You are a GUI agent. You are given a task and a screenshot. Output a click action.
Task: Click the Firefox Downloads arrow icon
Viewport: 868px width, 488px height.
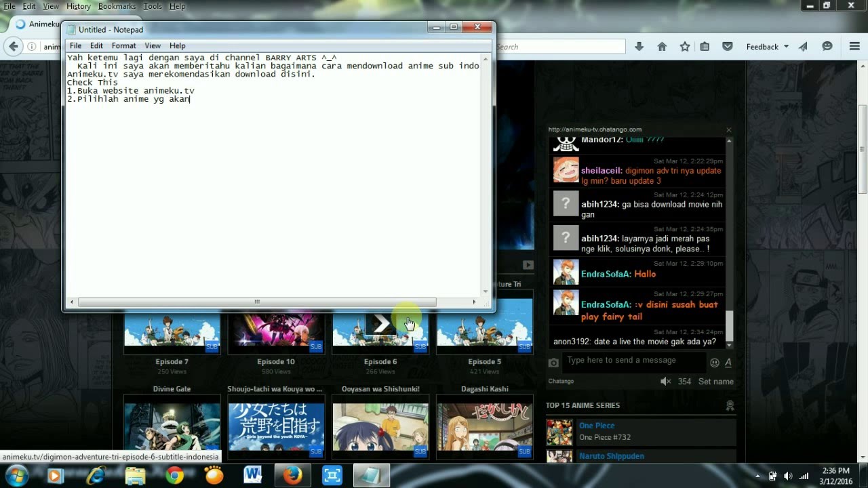coord(639,47)
